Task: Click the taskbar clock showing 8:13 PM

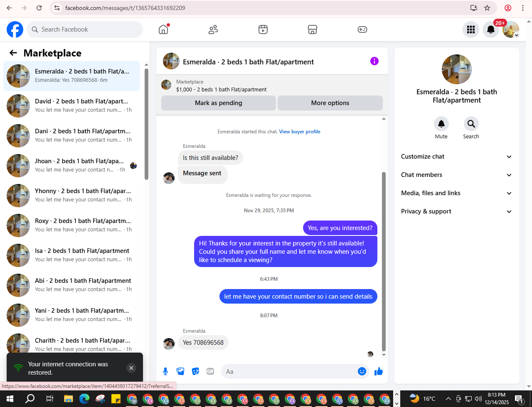Action: pyautogui.click(x=497, y=399)
